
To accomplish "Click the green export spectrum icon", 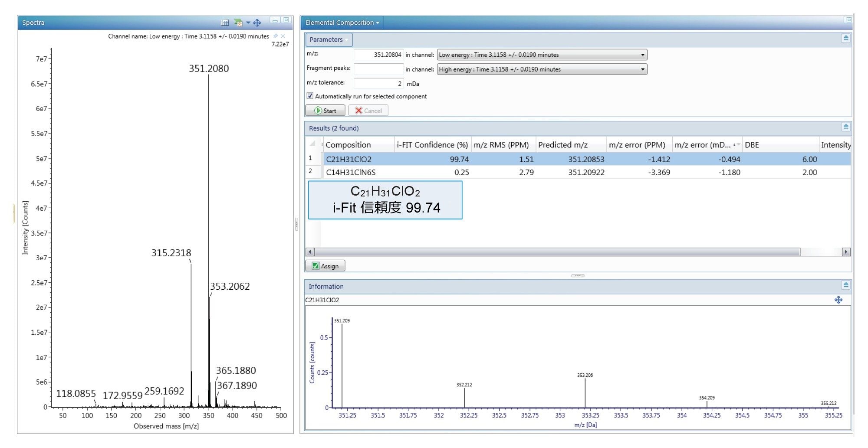I will [x=238, y=23].
